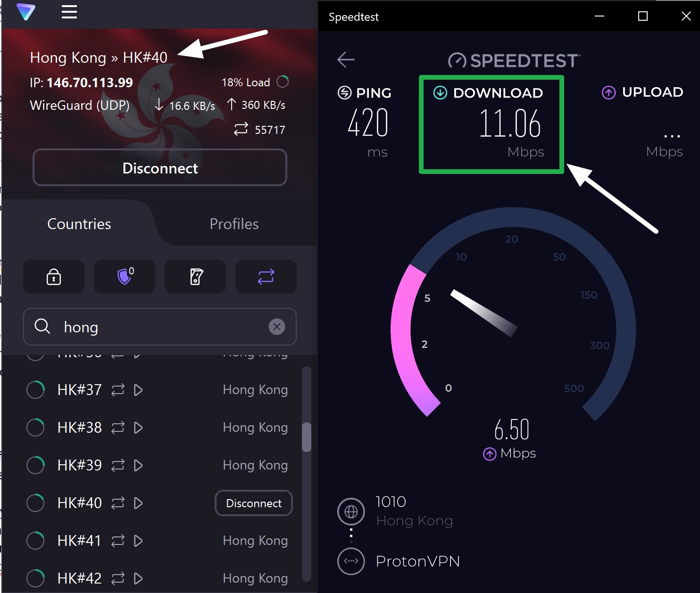Toggle Port Forwarding arrows icon
Viewport: 700px width, 593px height.
tap(266, 277)
